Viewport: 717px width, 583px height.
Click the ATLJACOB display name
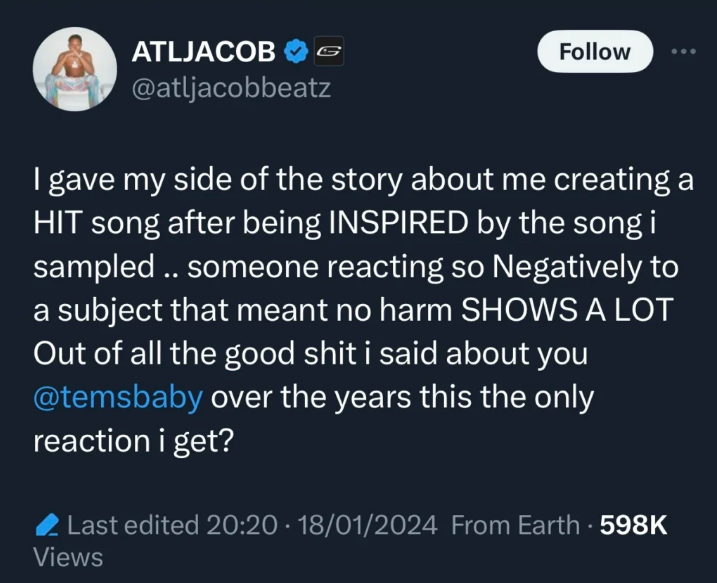[x=203, y=52]
